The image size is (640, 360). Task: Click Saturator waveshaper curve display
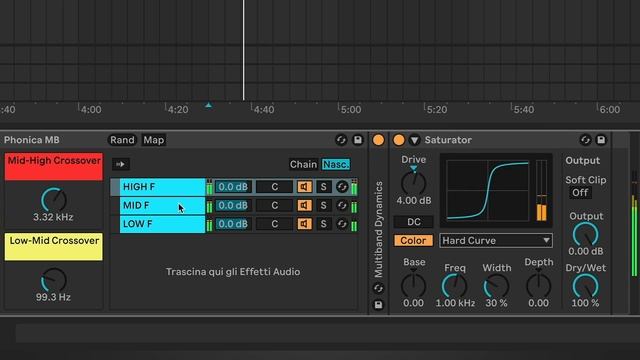point(488,190)
